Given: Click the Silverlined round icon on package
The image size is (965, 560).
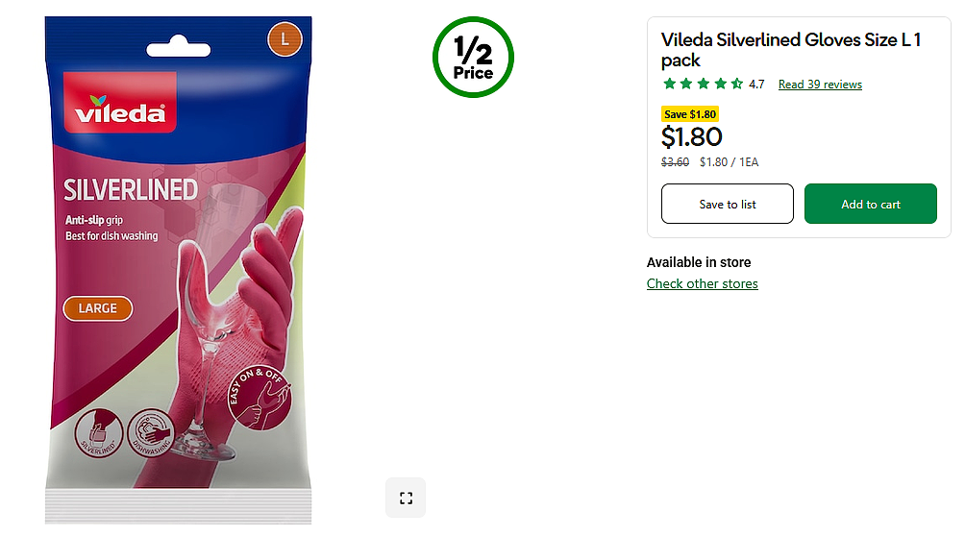Looking at the screenshot, I should pyautogui.click(x=99, y=433).
